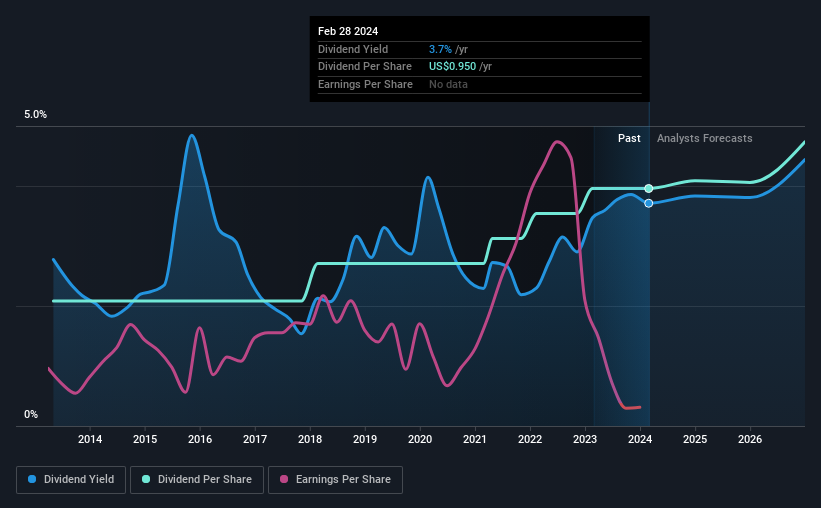The width and height of the screenshot is (821, 508).
Task: Click the 2020 x-axis label
Action: pyautogui.click(x=420, y=439)
